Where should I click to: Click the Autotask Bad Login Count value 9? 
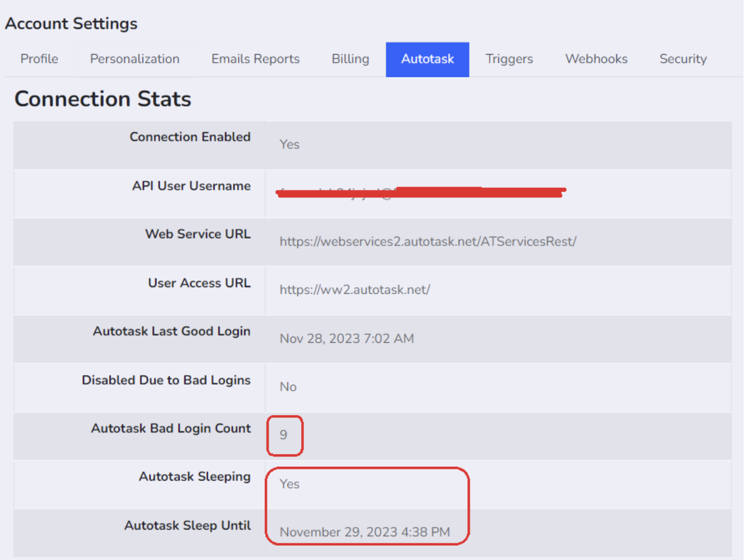click(284, 435)
